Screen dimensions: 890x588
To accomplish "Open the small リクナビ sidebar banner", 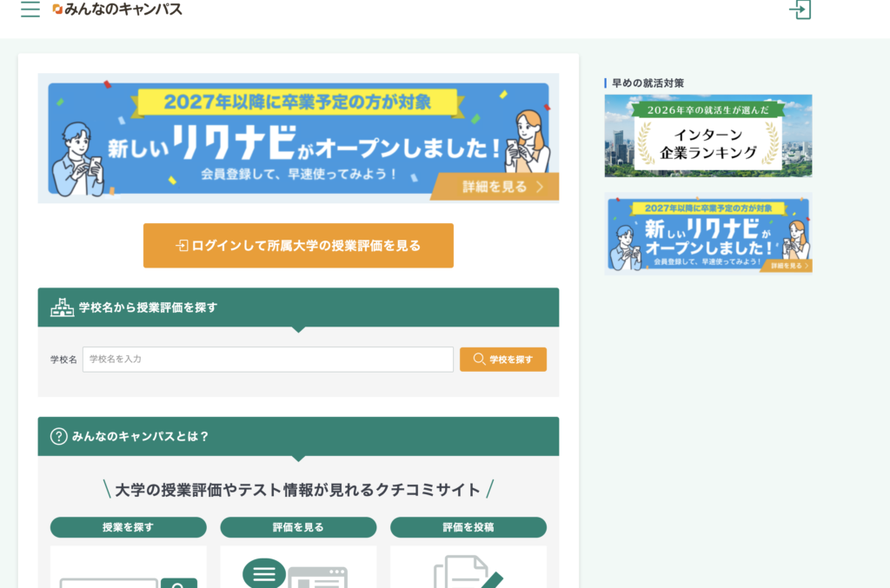I will [x=708, y=235].
